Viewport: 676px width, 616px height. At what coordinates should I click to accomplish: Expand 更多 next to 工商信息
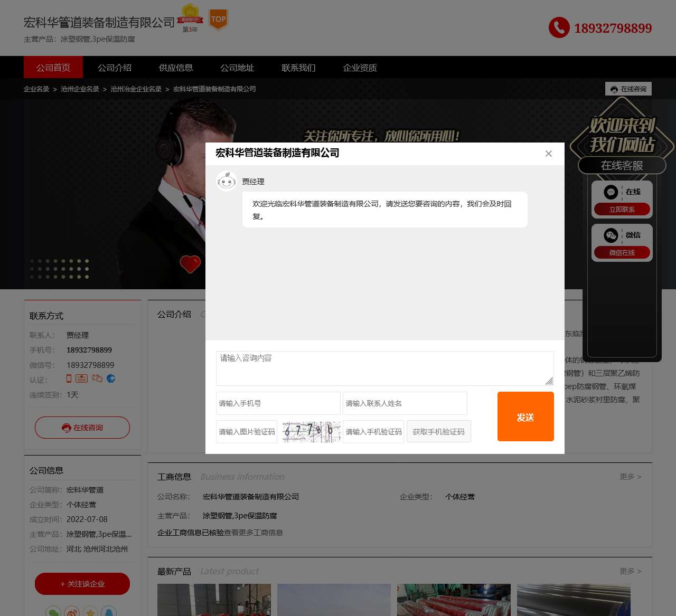coord(630,476)
